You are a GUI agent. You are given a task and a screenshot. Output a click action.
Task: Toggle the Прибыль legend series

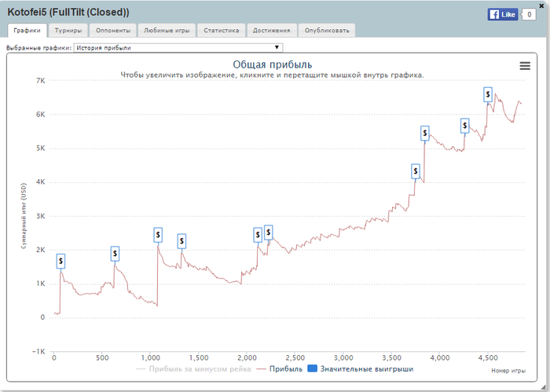[x=280, y=369]
